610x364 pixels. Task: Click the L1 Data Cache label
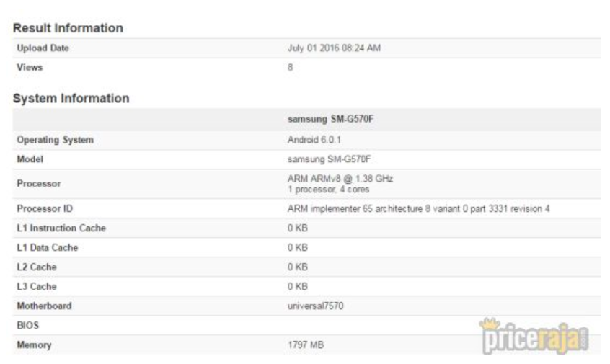click(x=48, y=248)
